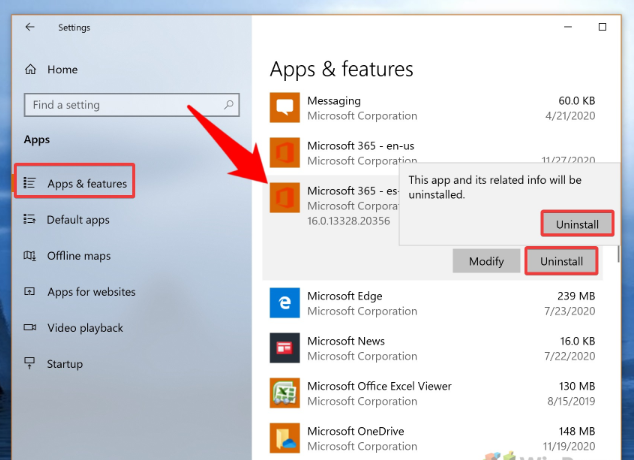634x460 pixels.
Task: Click the Microsoft 365 es Office icon
Action: tap(285, 198)
